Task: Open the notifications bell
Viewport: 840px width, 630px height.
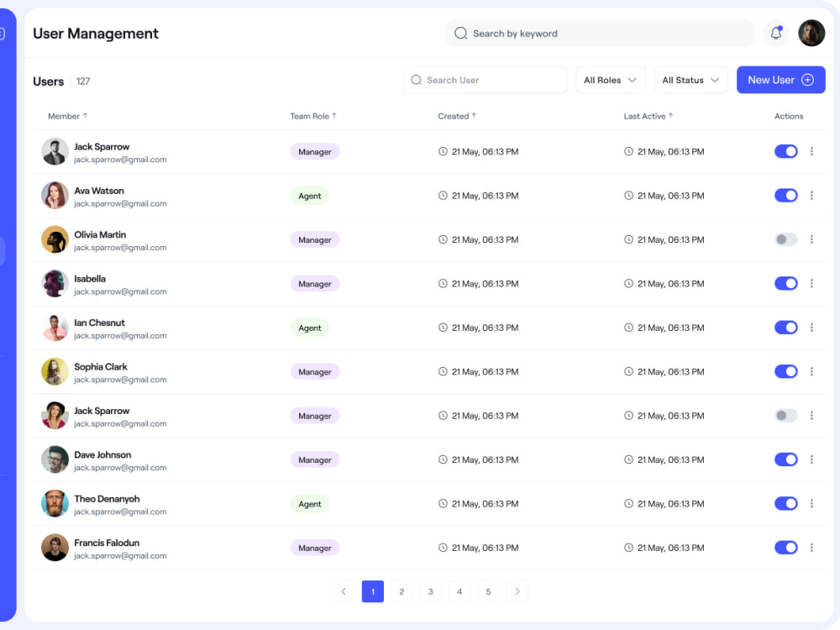Action: click(x=775, y=34)
